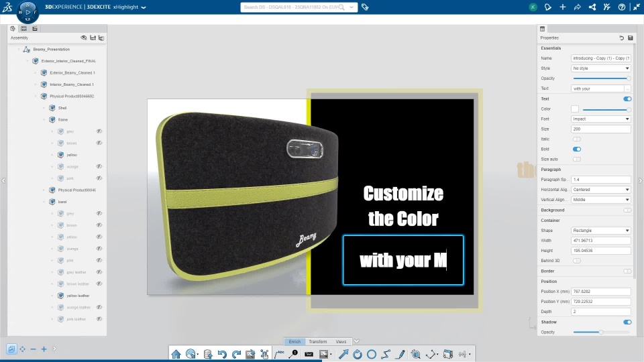The image size is (644, 362).
Task: Select the Picture insert tool
Action: pyautogui.click(x=324, y=354)
